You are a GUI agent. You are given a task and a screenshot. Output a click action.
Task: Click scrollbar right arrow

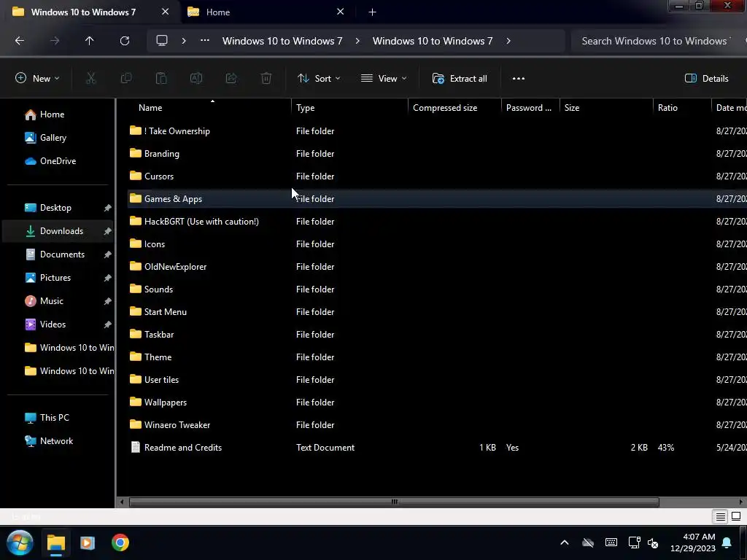point(741,502)
